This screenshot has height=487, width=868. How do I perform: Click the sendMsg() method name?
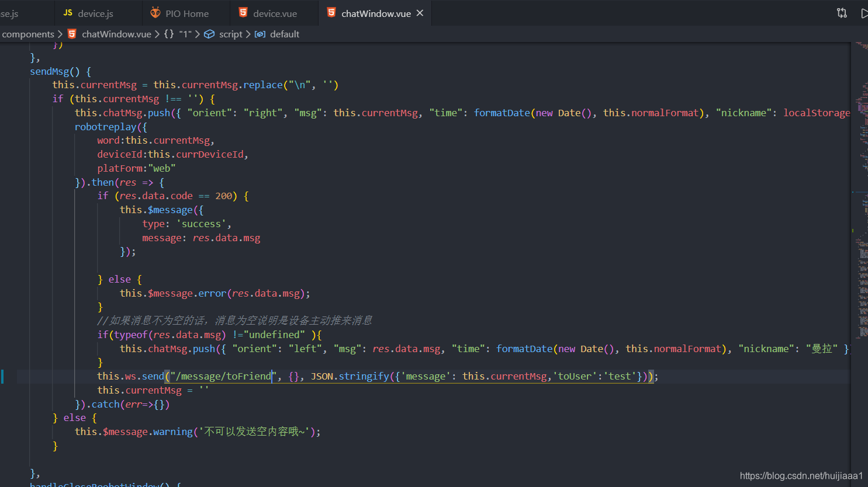55,71
